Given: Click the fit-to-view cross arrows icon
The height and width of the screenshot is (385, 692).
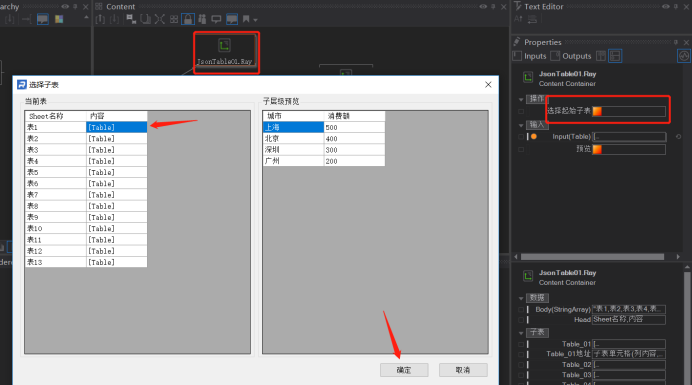Looking at the screenshot, I should pos(159,19).
